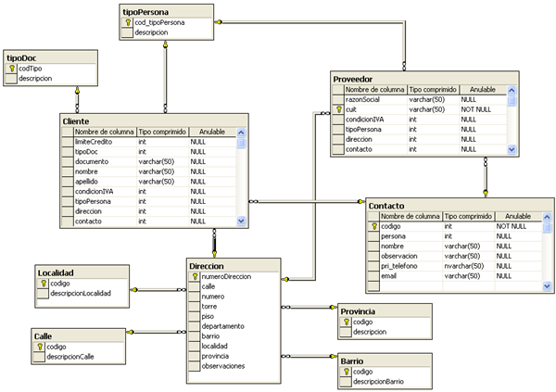The image size is (556, 392).
Task: Click the key icon of codigo in Barrio
Action: click(x=346, y=372)
